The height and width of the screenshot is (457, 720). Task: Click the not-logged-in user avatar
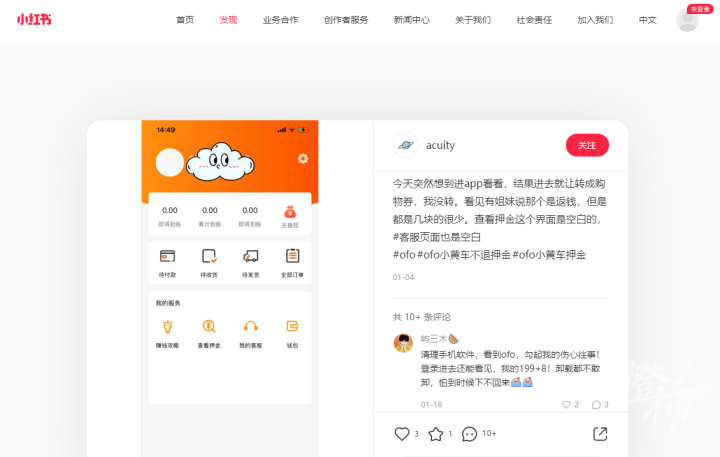(687, 20)
